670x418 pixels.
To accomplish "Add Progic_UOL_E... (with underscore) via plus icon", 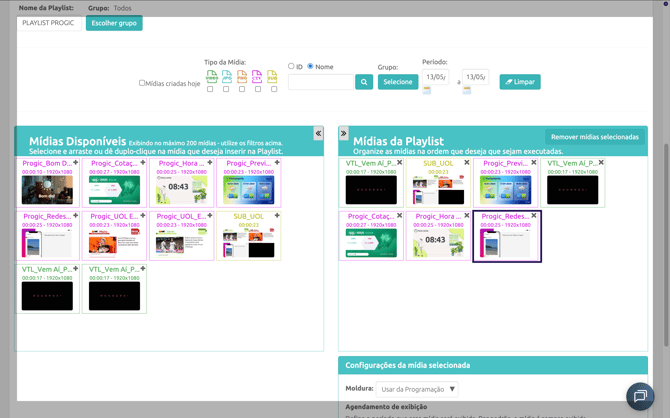I will (210, 215).
